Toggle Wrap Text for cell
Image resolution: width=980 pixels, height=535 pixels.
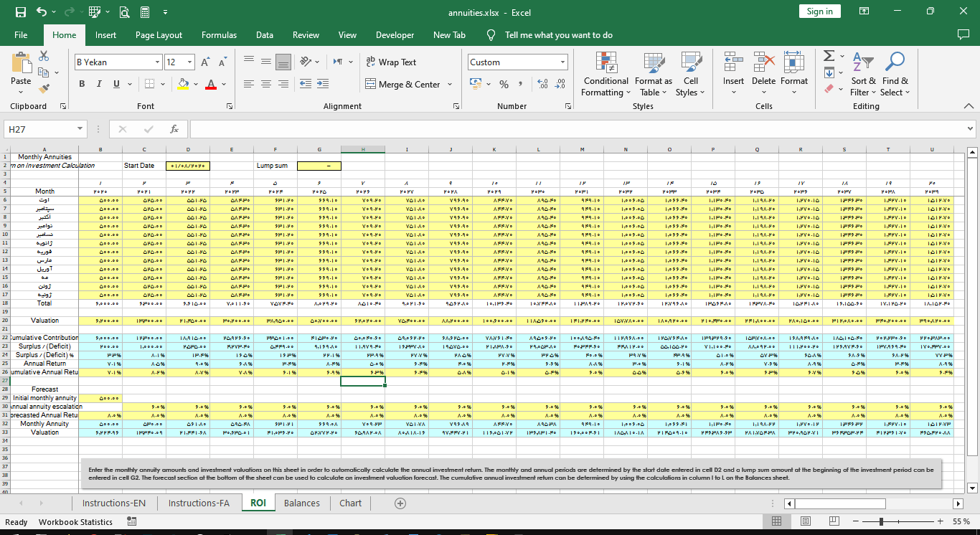[x=391, y=62]
